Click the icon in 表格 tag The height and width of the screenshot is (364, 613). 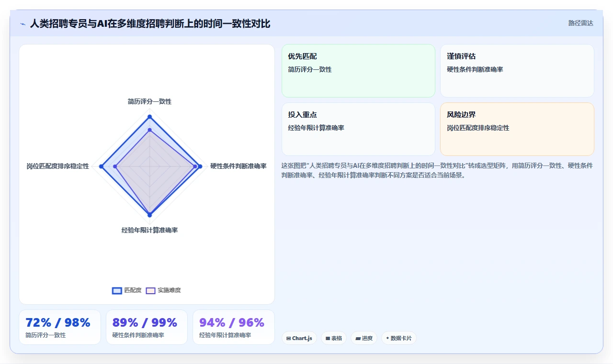(328, 339)
